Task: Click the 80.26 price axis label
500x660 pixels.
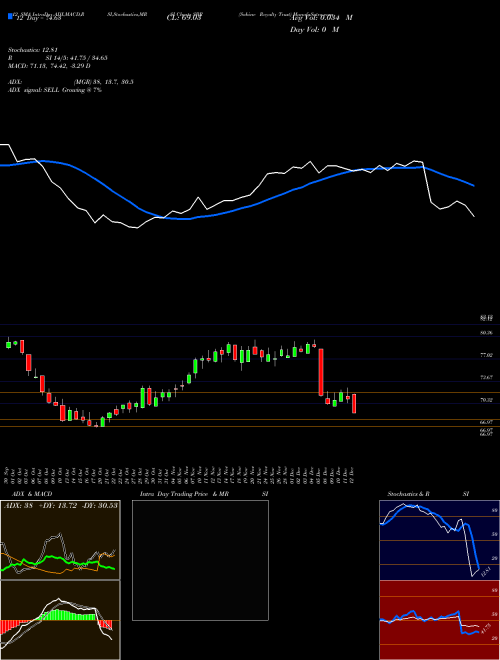Action: (486, 333)
